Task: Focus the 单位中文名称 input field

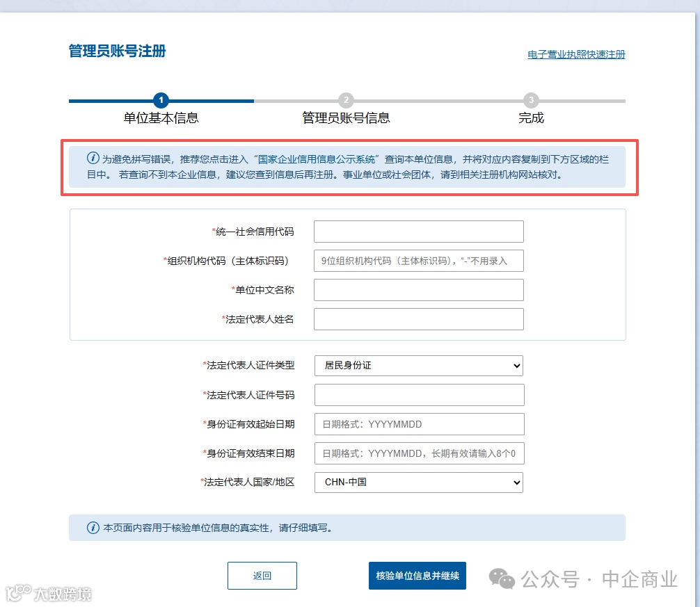Action: pos(419,291)
